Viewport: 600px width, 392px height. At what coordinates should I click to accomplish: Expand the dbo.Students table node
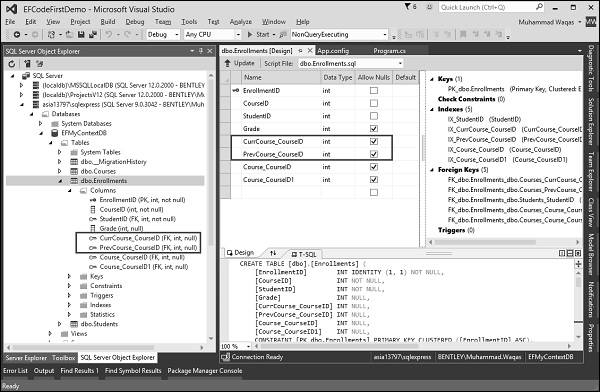point(59,324)
